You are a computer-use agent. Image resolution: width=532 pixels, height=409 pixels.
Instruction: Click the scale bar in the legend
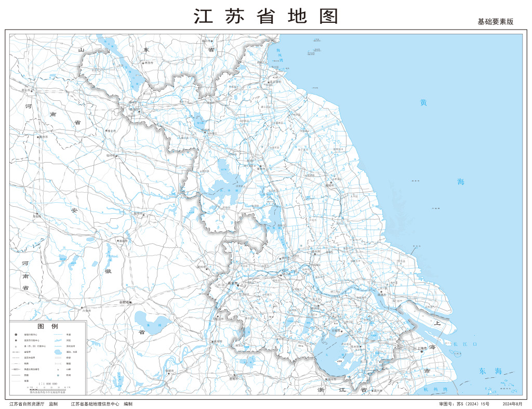[x=48, y=389]
